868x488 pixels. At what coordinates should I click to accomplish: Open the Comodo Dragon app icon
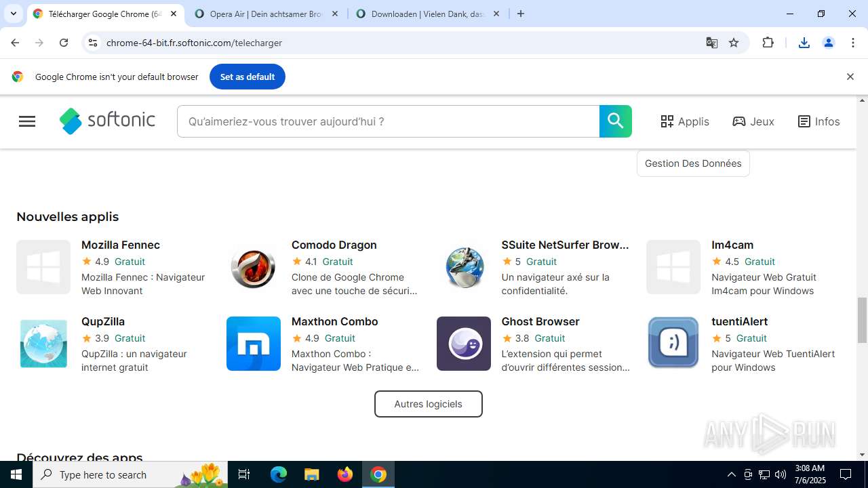pyautogui.click(x=254, y=267)
